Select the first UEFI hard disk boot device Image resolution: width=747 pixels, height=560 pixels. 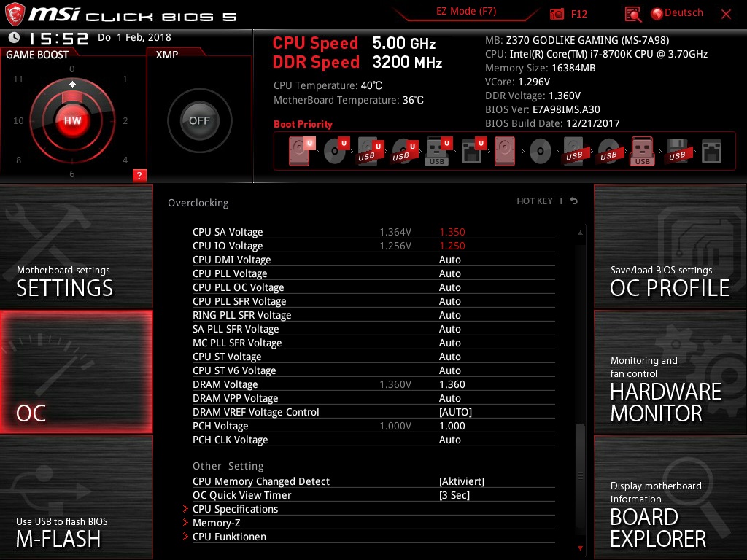tap(301, 151)
